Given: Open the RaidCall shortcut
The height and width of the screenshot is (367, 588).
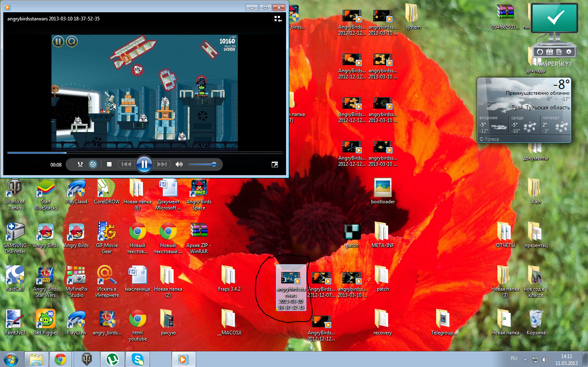Looking at the screenshot, I should 15,279.
